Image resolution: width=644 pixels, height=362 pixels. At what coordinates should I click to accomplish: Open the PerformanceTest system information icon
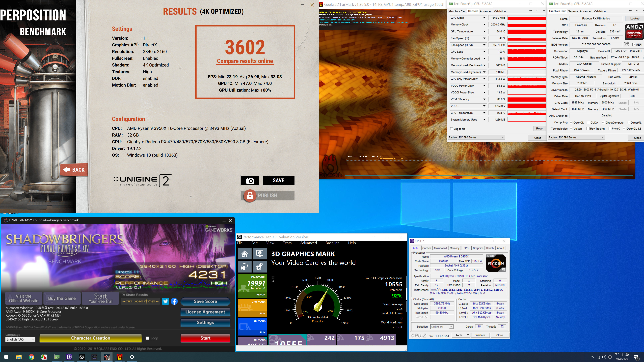260,254
